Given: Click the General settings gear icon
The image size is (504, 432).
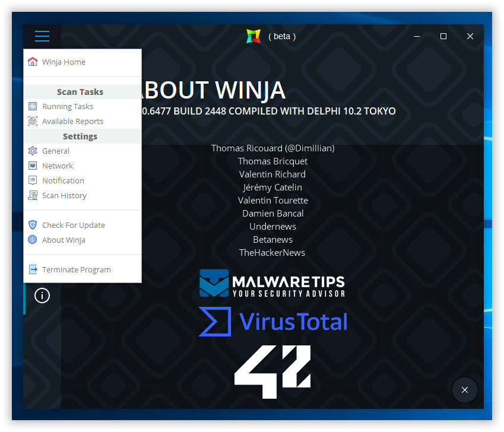Looking at the screenshot, I should 33,151.
